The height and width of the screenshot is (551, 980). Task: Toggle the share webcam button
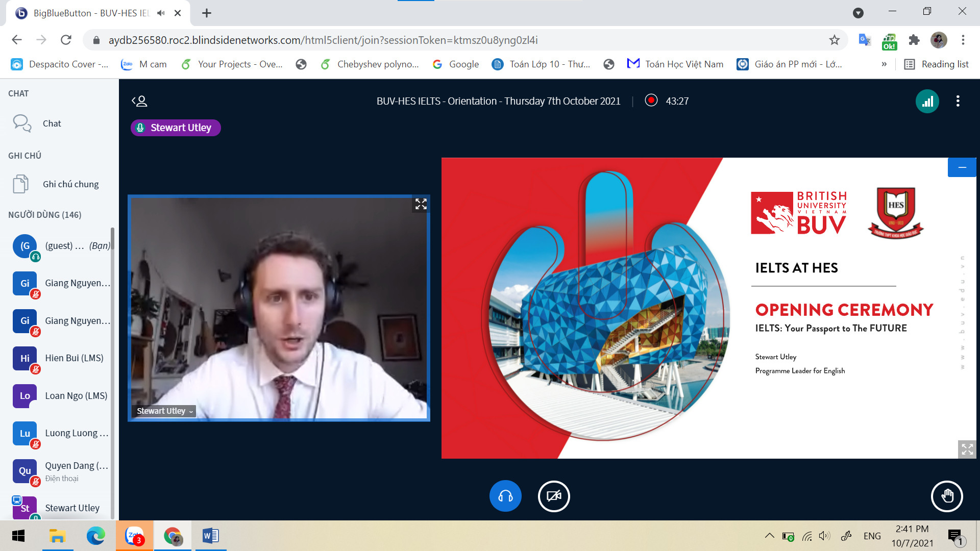tap(554, 496)
